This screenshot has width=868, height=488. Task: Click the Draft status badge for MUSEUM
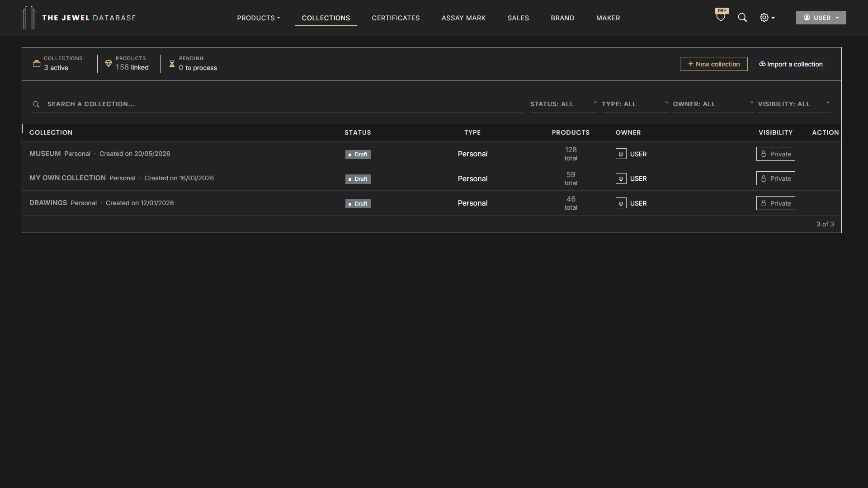pos(358,155)
